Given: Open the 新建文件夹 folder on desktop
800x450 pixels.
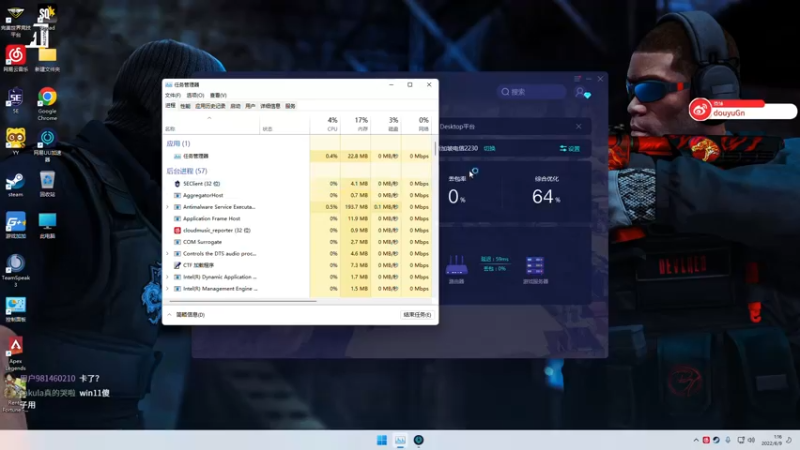Looking at the screenshot, I should (x=47, y=58).
